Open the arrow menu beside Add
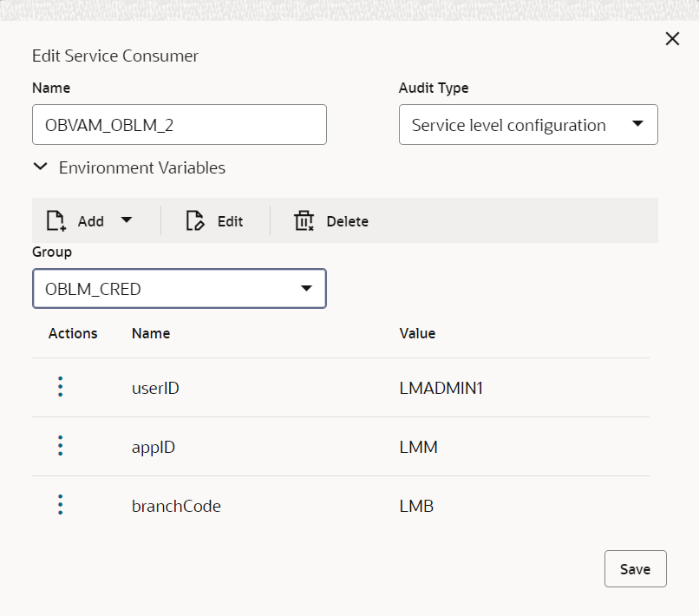This screenshot has width=699, height=616. [127, 220]
